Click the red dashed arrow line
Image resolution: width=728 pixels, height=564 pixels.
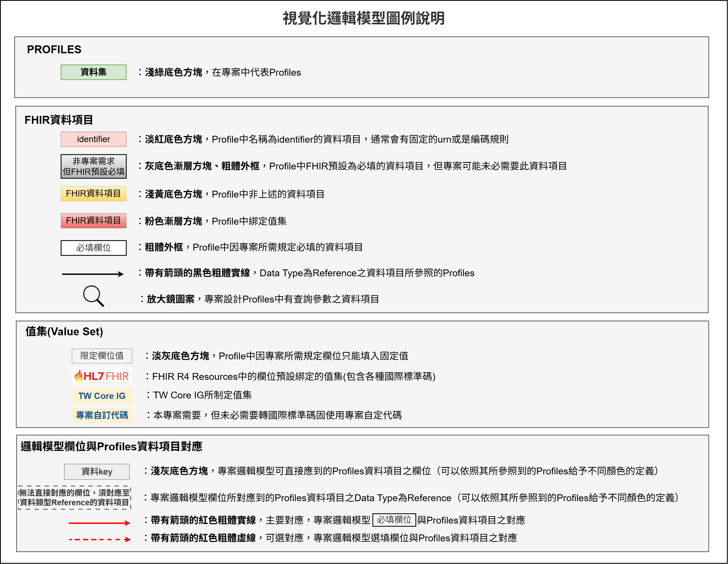tap(99, 539)
